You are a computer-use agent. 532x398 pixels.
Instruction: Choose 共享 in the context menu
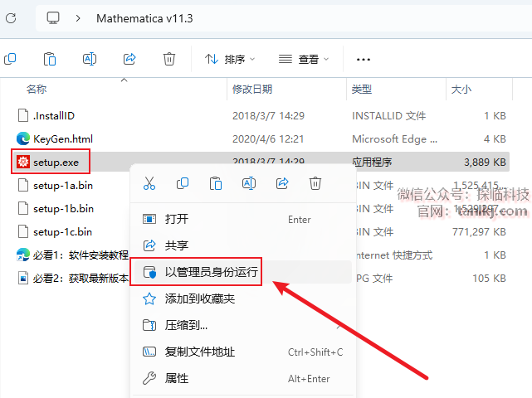(243, 245)
